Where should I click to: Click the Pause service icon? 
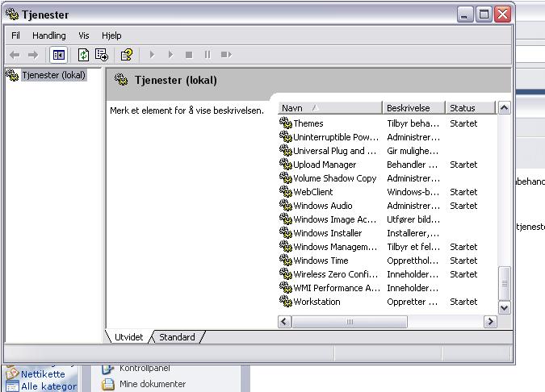(208, 55)
